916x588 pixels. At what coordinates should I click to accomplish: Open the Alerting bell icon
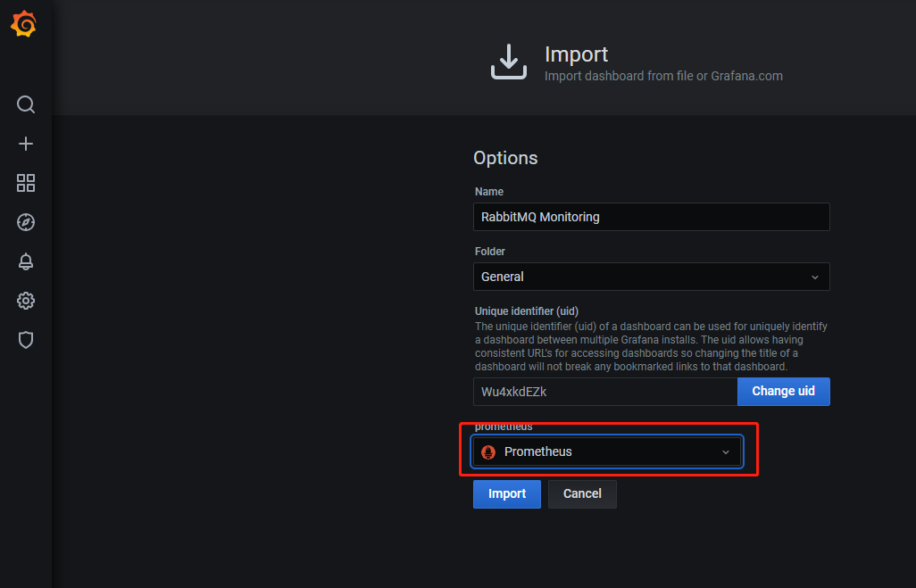(x=26, y=261)
